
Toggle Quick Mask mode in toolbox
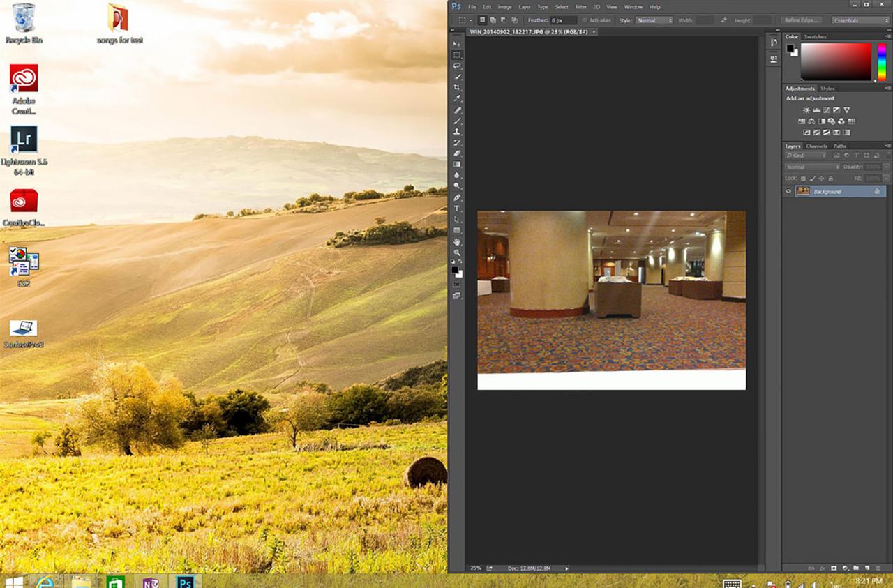coord(457,285)
